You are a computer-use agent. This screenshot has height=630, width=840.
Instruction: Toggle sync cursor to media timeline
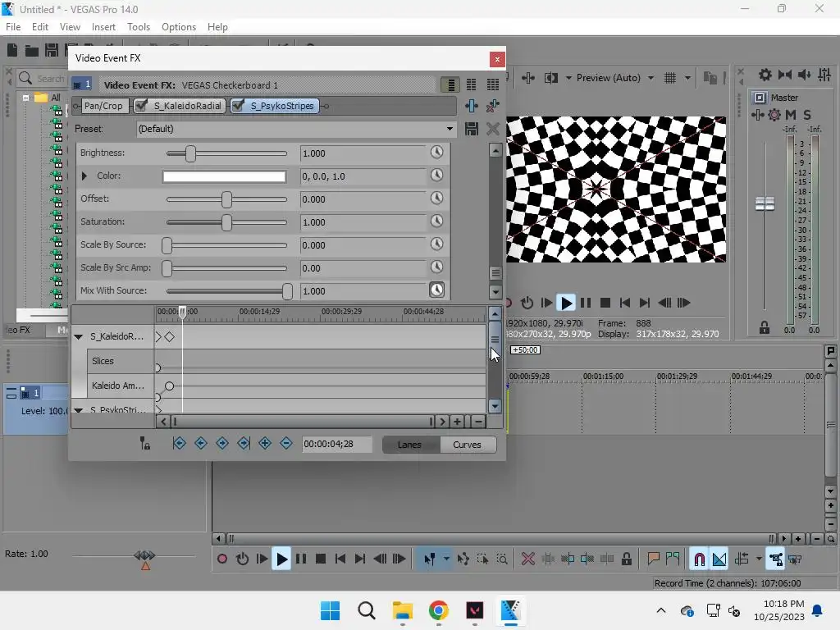pos(144,443)
